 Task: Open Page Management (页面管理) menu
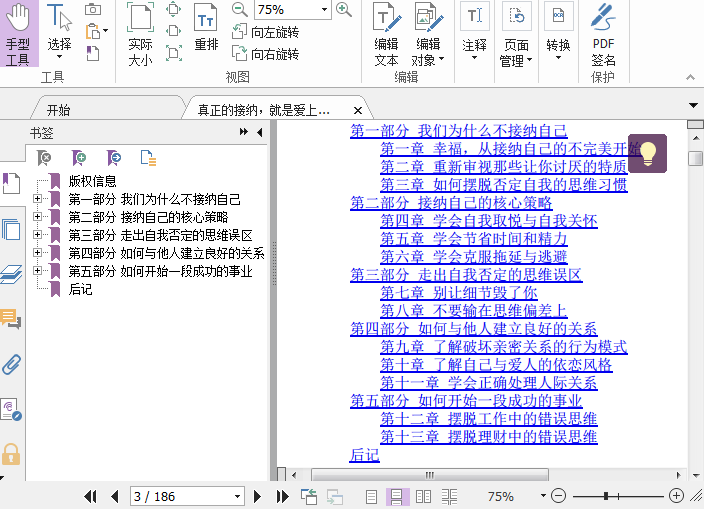click(516, 35)
